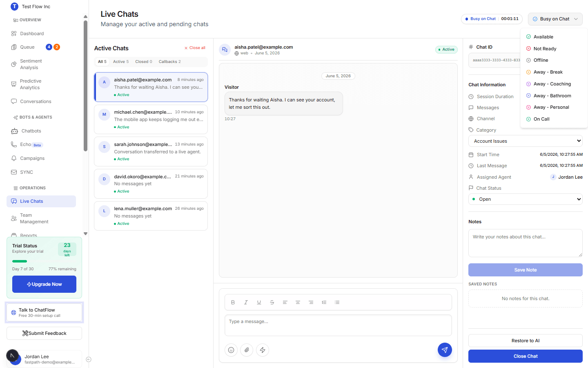This screenshot has height=368, width=588.
Task: Toggle underline formatting in message editor
Action: [259, 303]
